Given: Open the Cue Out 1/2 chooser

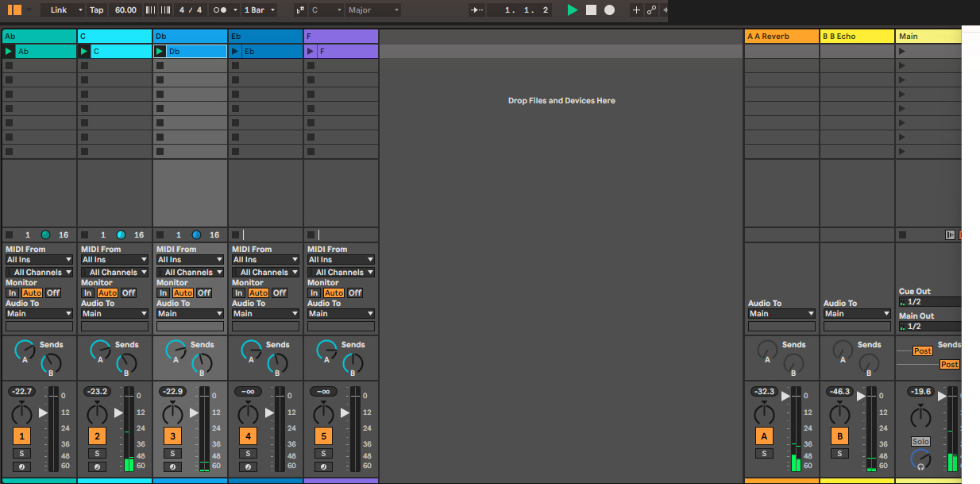Looking at the screenshot, I should (x=931, y=302).
